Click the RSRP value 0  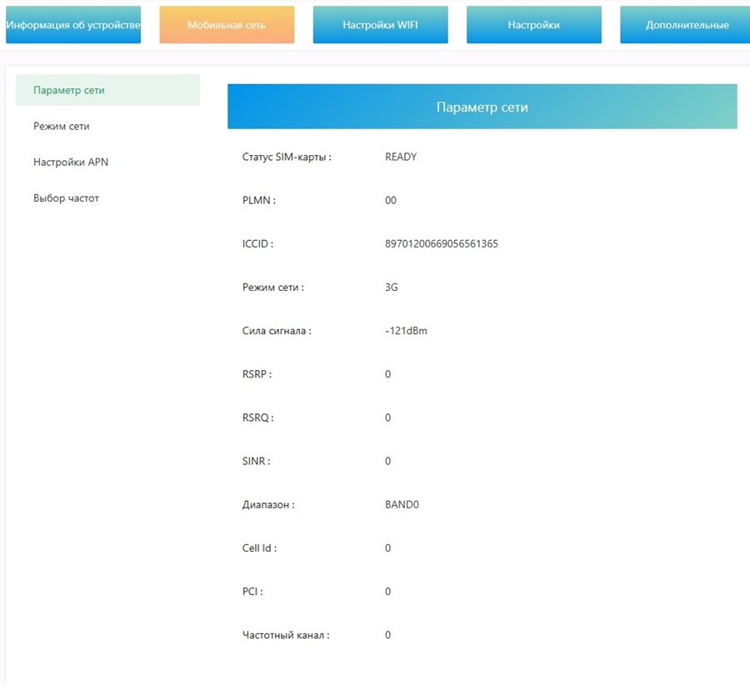click(387, 374)
